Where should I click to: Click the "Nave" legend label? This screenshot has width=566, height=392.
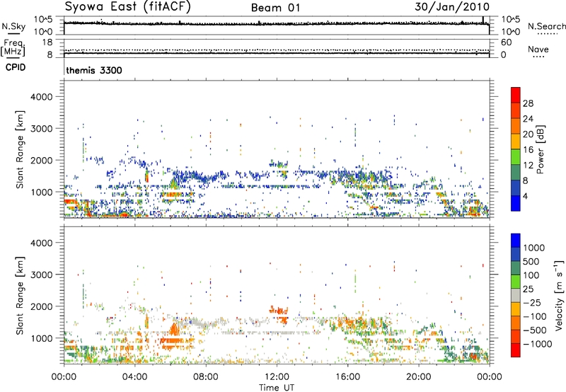[x=538, y=49]
